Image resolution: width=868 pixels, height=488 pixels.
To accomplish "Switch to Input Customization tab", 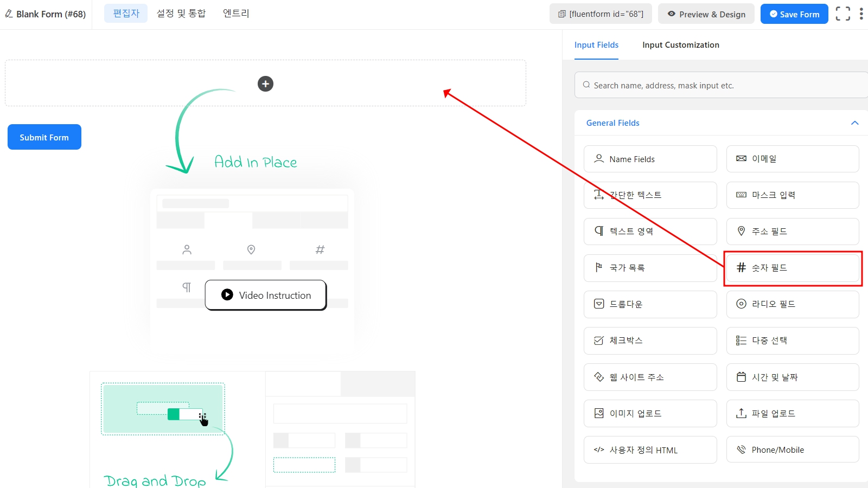I will coord(681,45).
